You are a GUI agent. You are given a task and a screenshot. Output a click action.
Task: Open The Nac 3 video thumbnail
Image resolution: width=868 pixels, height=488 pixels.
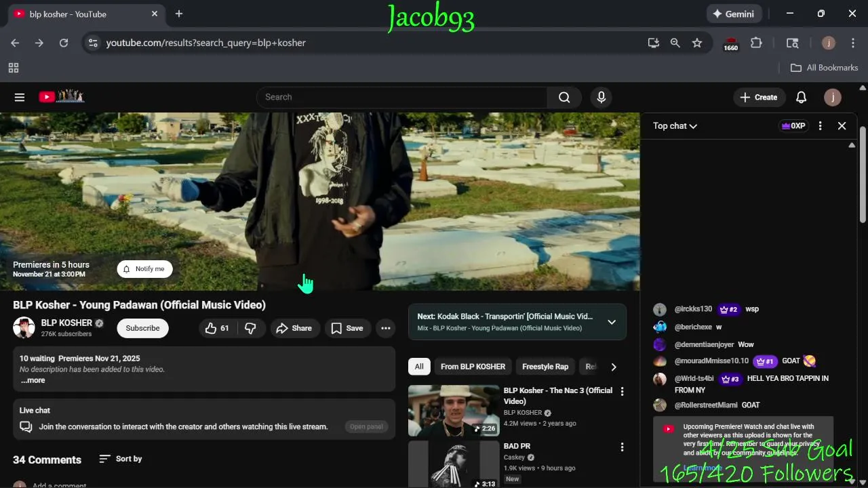454,411
